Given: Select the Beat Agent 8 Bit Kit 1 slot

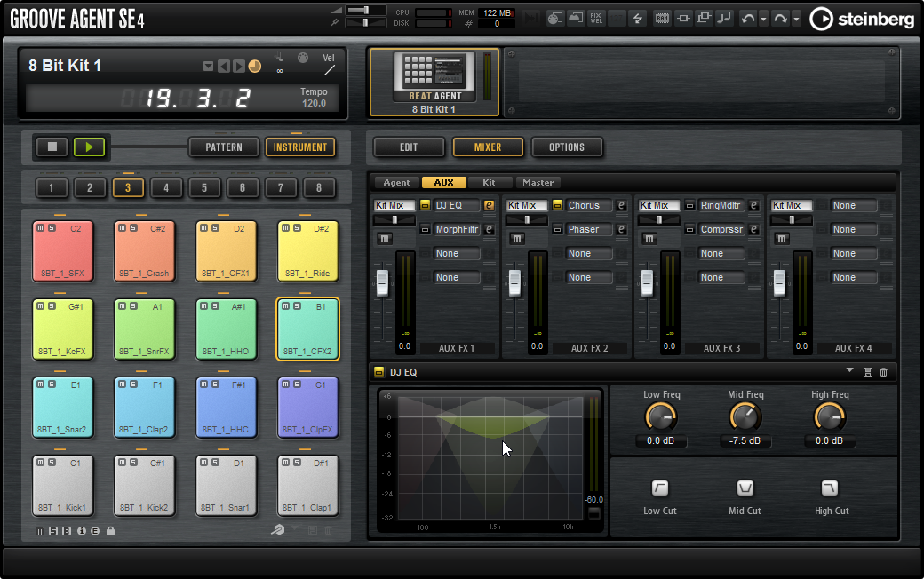Looking at the screenshot, I should pyautogui.click(x=434, y=82).
